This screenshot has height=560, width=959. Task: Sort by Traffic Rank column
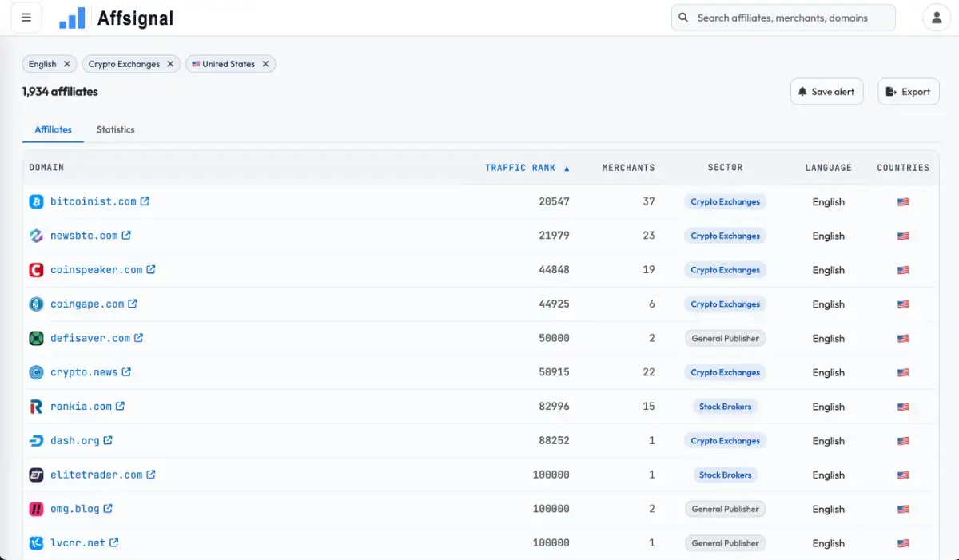(527, 168)
